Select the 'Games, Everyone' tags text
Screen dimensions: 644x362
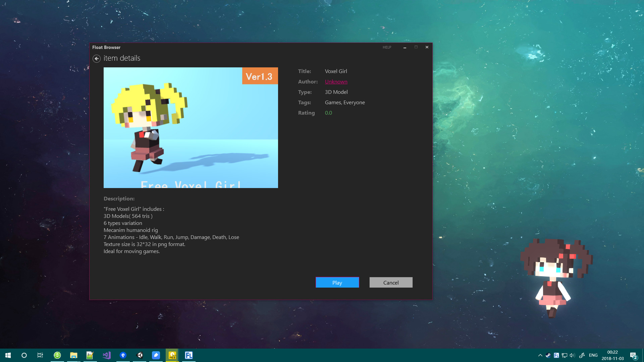344,102
